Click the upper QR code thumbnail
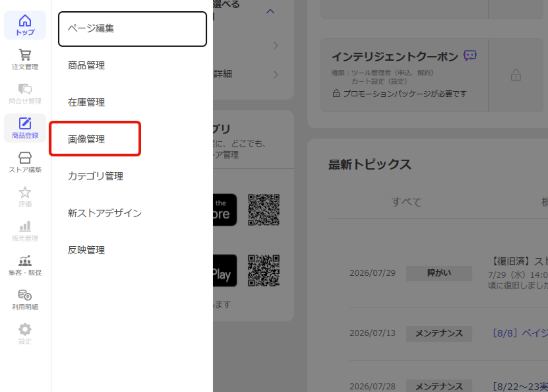This screenshot has height=392, width=548. 264,210
